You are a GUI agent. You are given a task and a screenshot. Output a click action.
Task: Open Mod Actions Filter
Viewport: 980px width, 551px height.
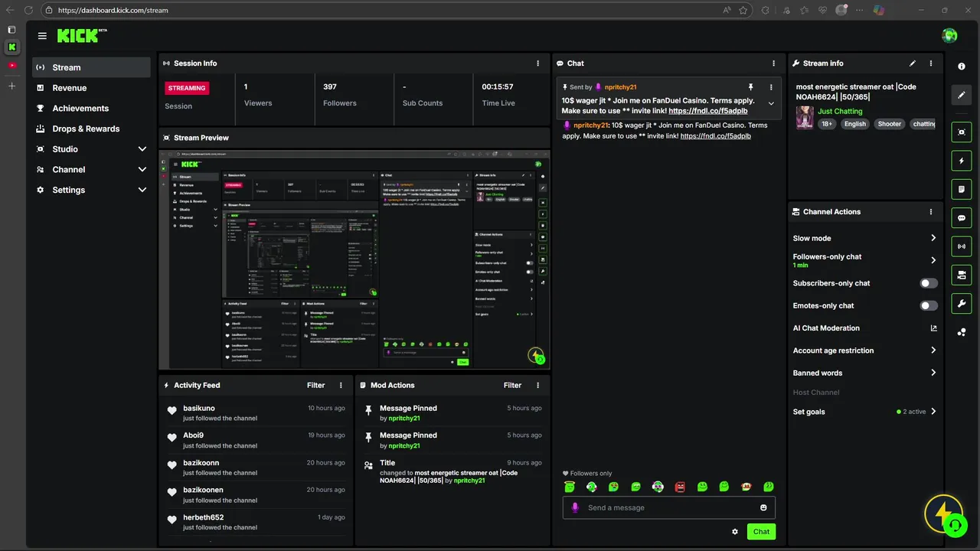[x=512, y=386]
